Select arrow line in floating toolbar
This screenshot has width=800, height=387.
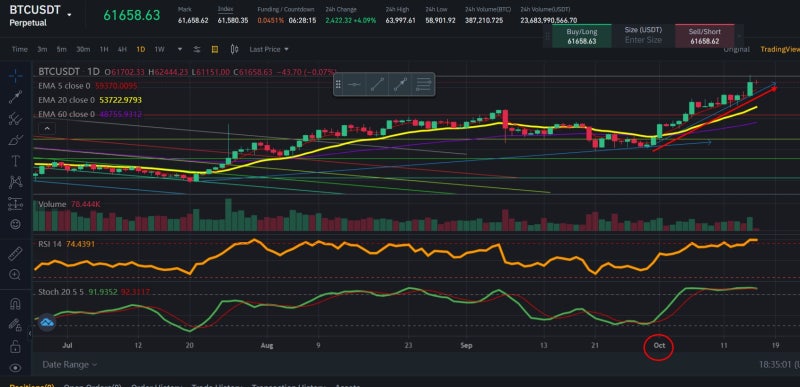point(401,84)
